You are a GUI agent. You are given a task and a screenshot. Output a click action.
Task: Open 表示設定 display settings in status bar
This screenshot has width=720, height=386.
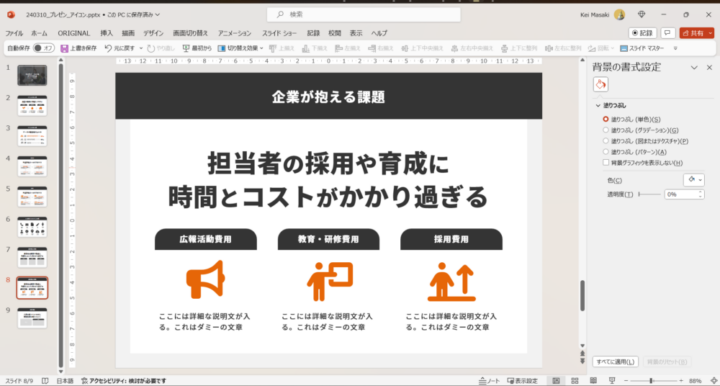tap(523, 381)
